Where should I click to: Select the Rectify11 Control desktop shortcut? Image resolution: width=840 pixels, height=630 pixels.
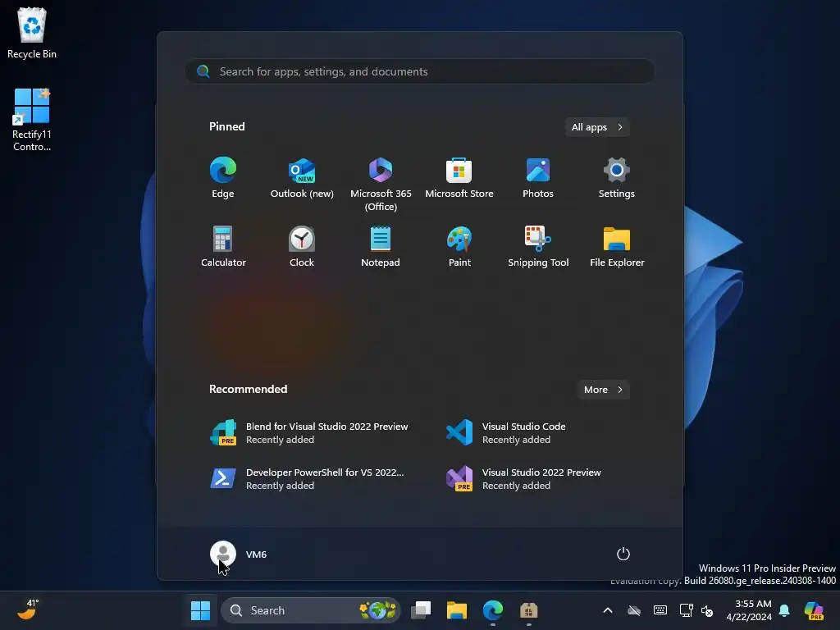pyautogui.click(x=32, y=120)
